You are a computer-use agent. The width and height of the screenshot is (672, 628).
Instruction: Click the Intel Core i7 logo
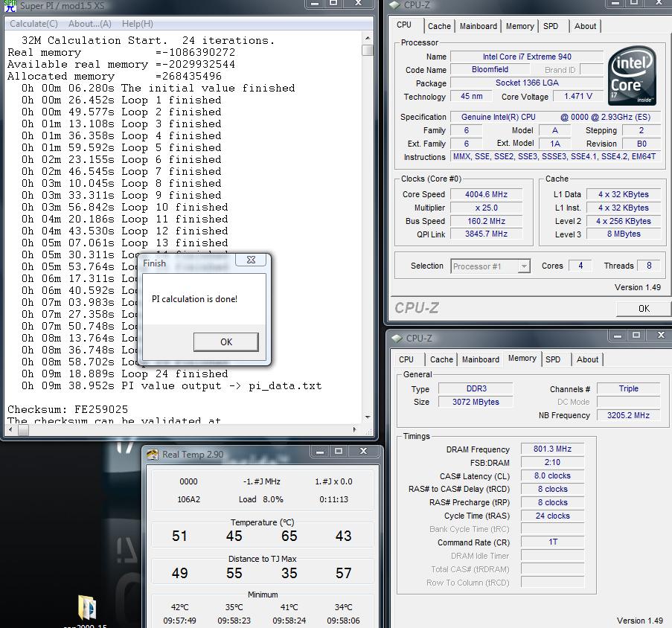(632, 76)
